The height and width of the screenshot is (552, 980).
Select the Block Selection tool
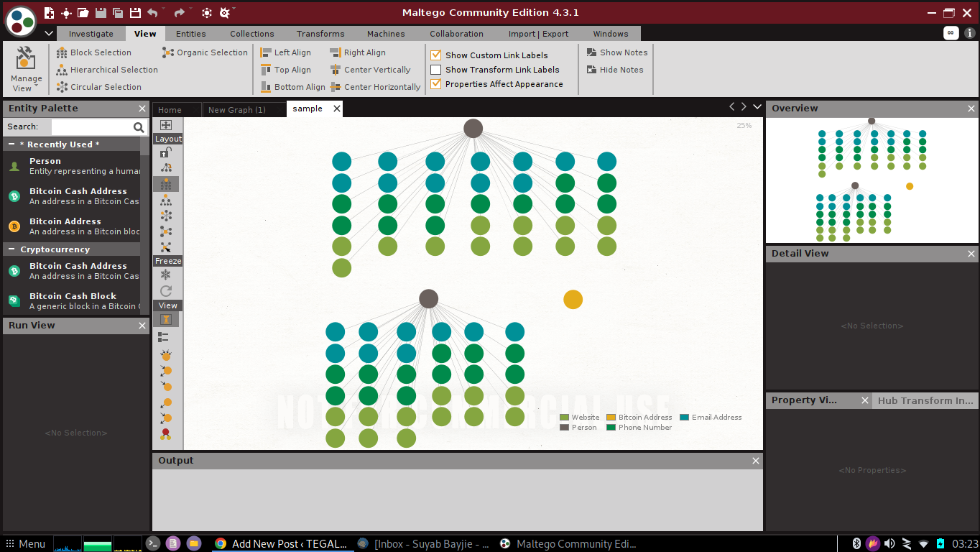100,52
